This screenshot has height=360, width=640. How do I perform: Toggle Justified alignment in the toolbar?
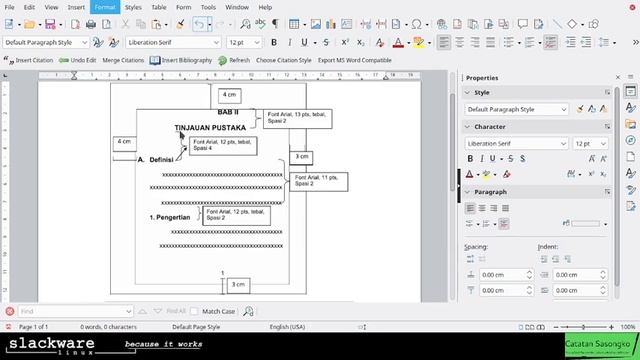490,42
